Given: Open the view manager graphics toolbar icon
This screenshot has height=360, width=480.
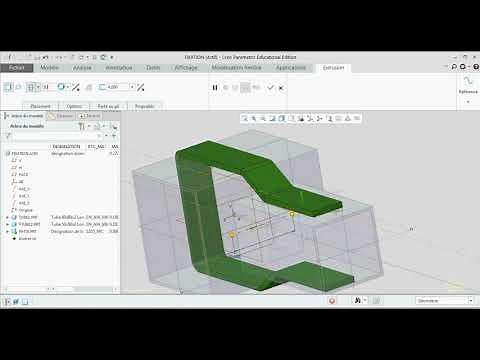Looking at the screenshot, I should (301, 118).
